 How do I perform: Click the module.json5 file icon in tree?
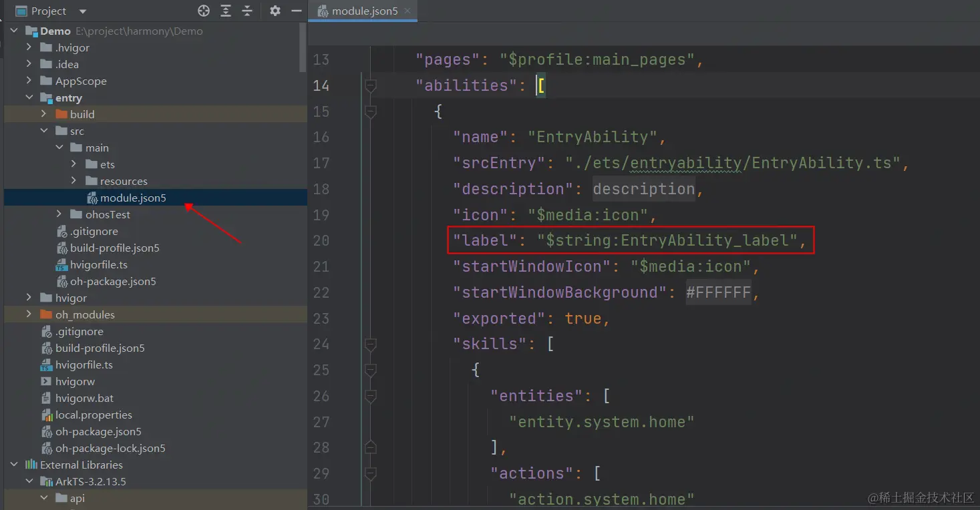pos(92,198)
